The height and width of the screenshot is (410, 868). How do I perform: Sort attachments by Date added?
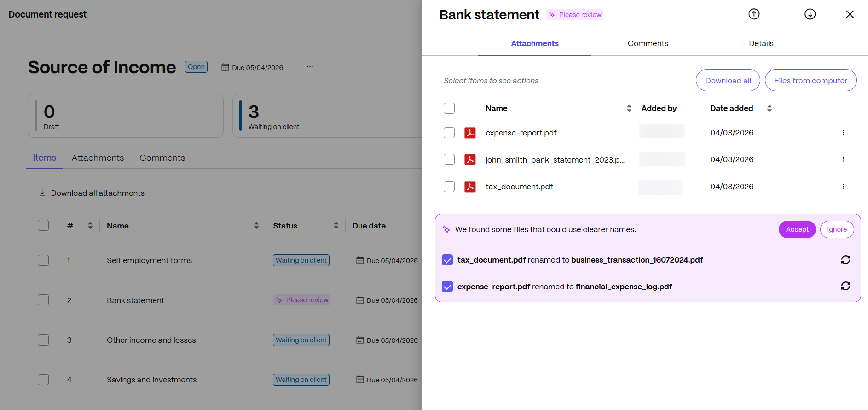769,108
